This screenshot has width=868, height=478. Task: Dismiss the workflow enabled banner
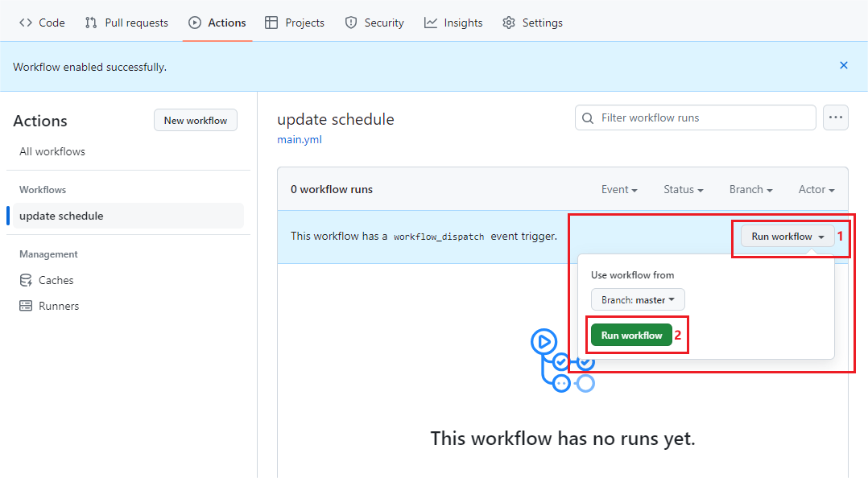(x=843, y=65)
